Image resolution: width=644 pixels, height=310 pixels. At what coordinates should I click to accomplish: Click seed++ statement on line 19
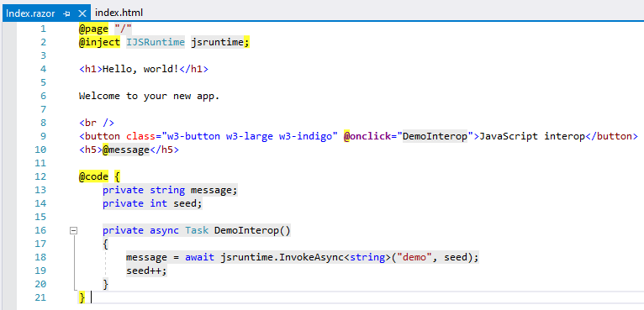(x=146, y=271)
